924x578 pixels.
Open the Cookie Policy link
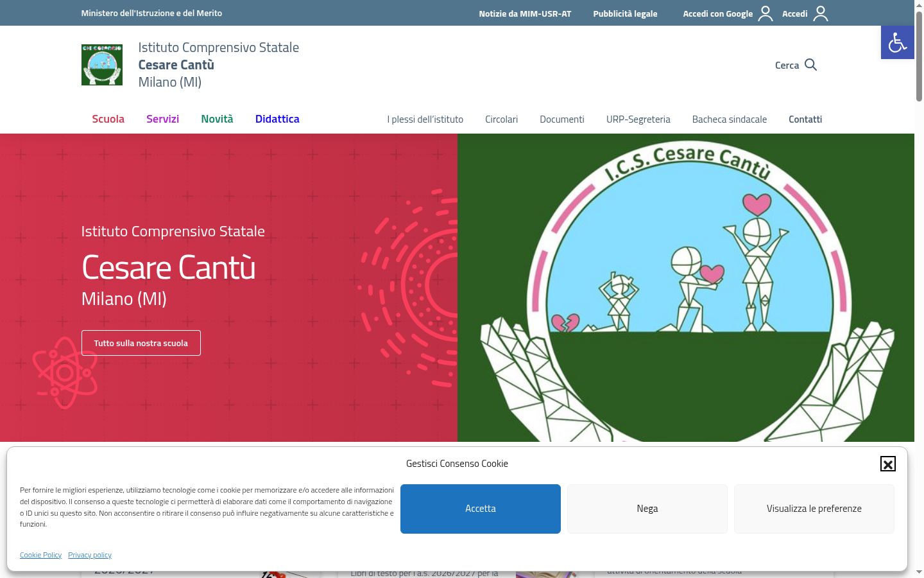tap(40, 555)
